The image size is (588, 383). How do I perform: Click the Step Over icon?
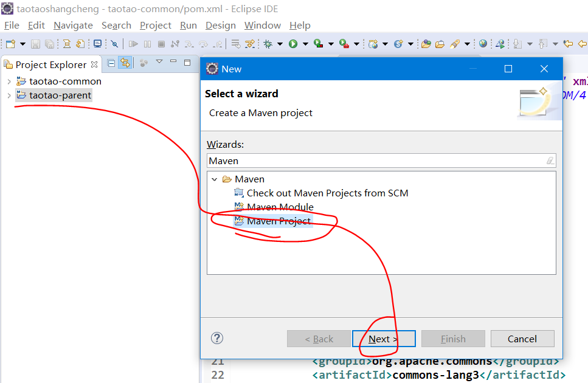click(x=203, y=44)
